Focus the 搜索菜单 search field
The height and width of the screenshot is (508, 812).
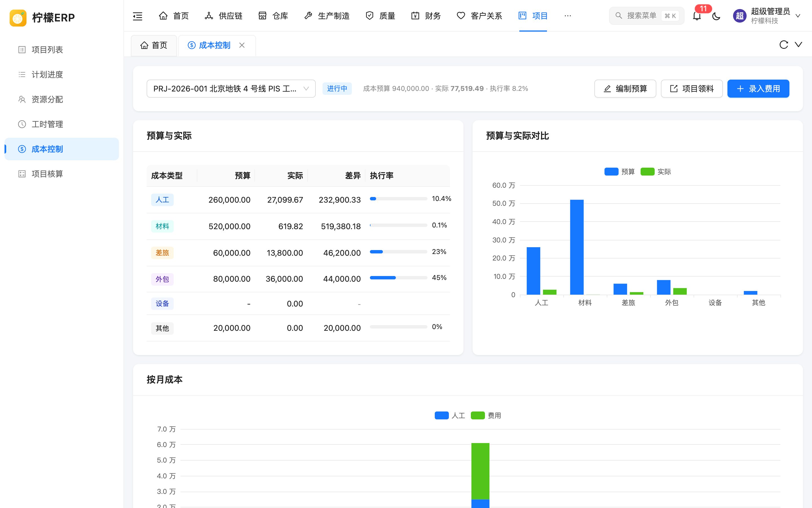(646, 16)
